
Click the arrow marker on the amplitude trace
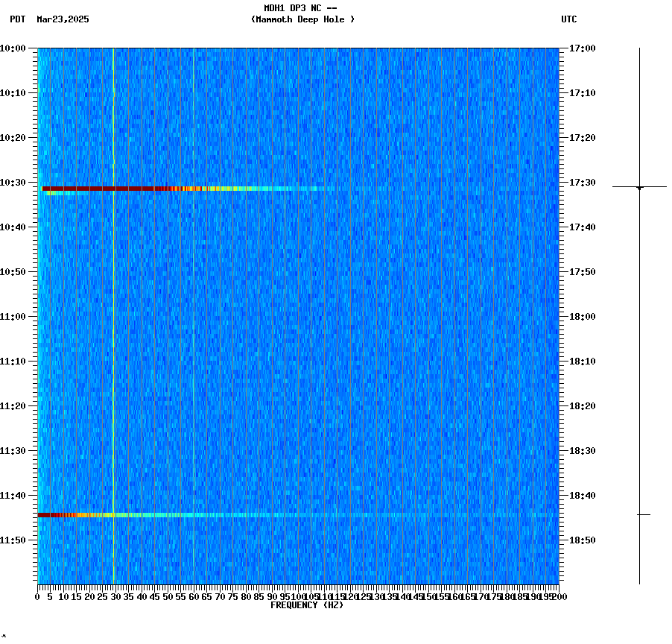638,189
